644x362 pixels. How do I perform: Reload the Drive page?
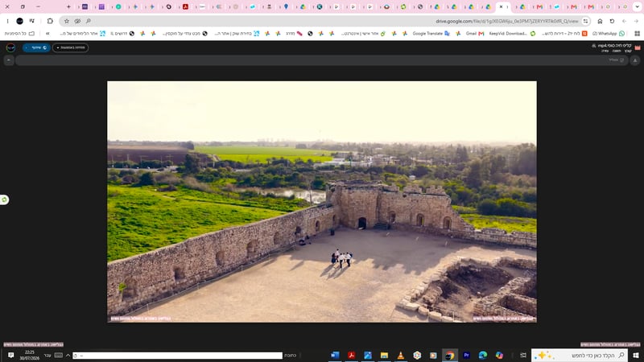tap(612, 21)
